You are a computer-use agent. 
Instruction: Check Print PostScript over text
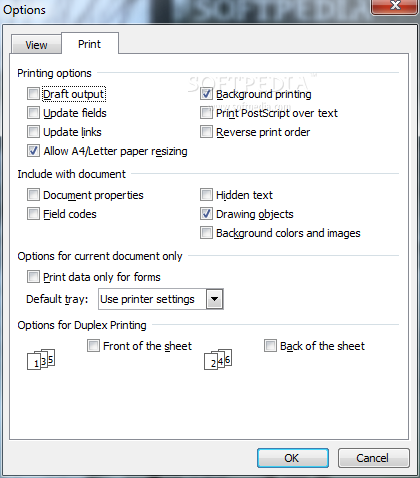206,113
